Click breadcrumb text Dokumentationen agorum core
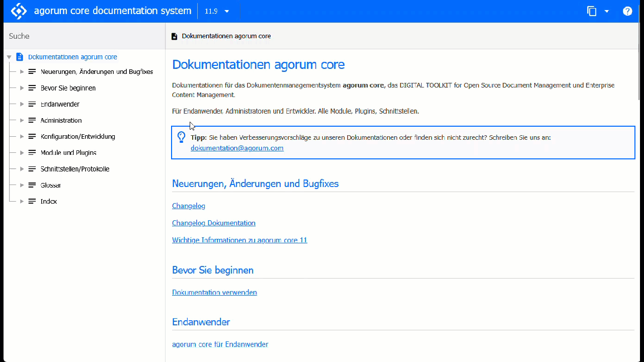 (x=226, y=36)
